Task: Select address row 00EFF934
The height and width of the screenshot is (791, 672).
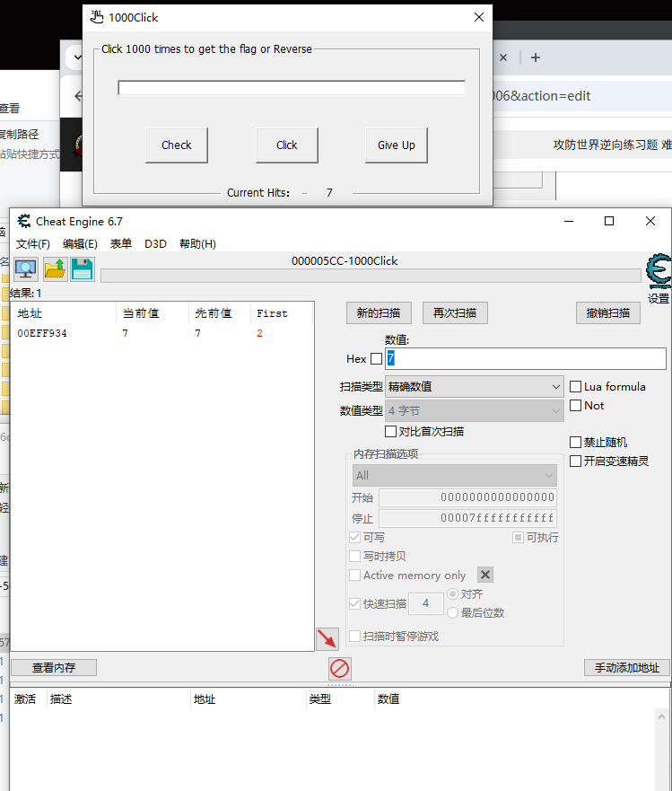Action: [x=161, y=333]
